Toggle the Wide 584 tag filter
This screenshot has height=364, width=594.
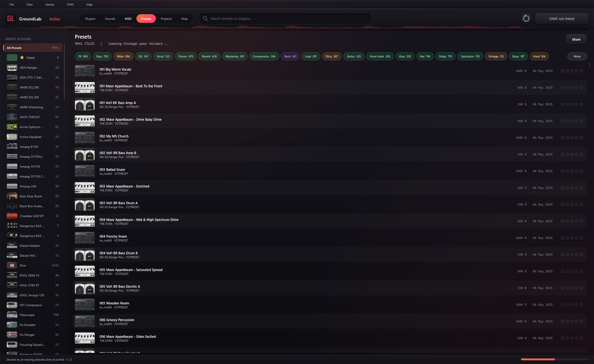124,56
